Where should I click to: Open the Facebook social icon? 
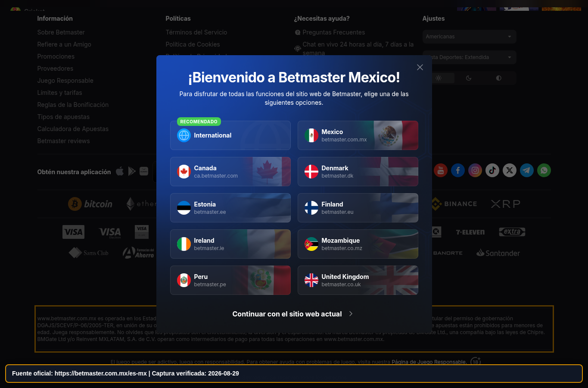(x=458, y=170)
